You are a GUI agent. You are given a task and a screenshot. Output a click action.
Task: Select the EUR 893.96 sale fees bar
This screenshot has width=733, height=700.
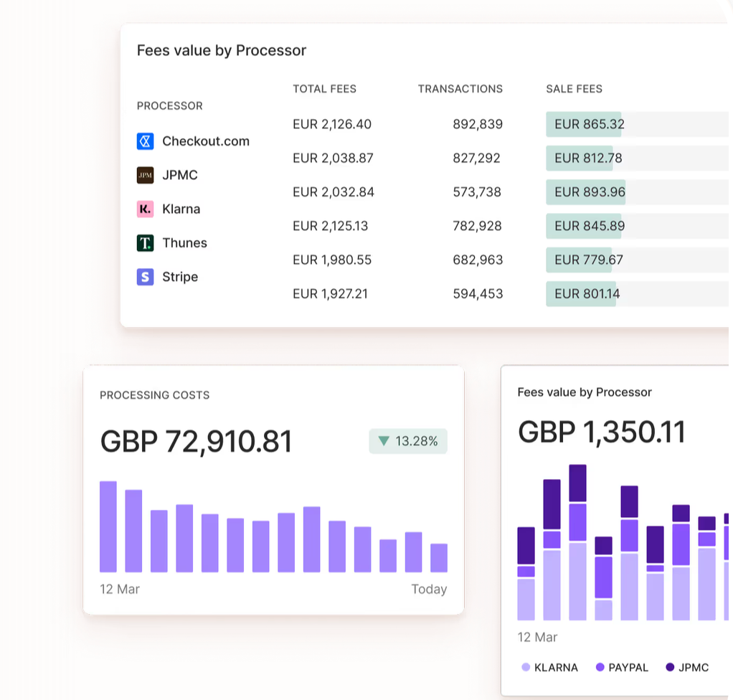[x=586, y=192]
